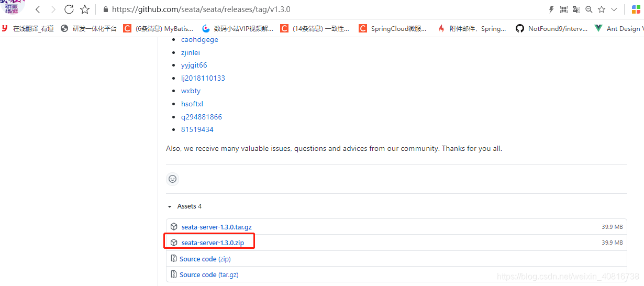The height and width of the screenshot is (286, 644).
Task: Open the SpringCloud微服 bookmark
Action: pyautogui.click(x=393, y=28)
